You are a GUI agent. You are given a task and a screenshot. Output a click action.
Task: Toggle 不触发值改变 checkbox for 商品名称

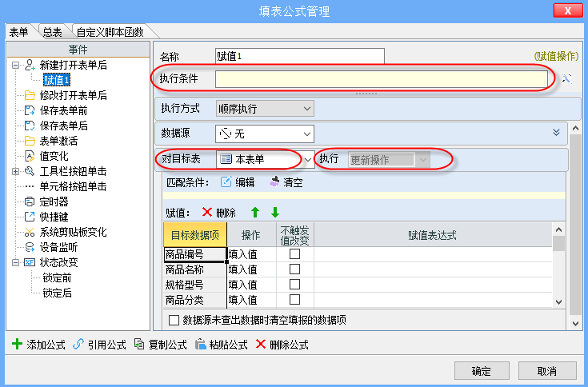294,269
